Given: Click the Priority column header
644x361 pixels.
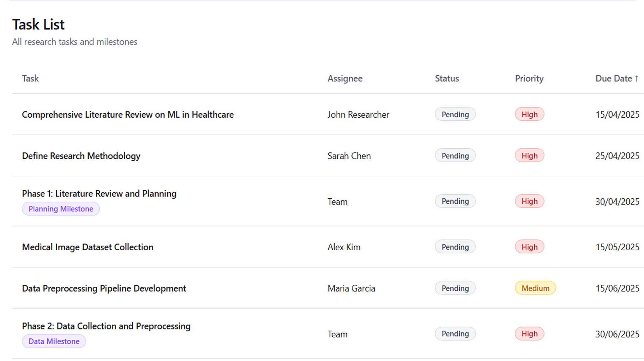Looking at the screenshot, I should (x=529, y=79).
